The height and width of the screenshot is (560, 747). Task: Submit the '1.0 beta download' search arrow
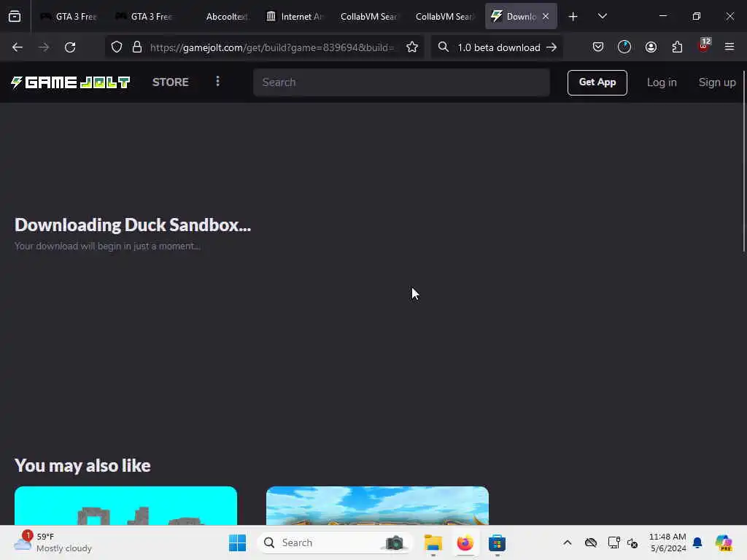click(x=551, y=47)
